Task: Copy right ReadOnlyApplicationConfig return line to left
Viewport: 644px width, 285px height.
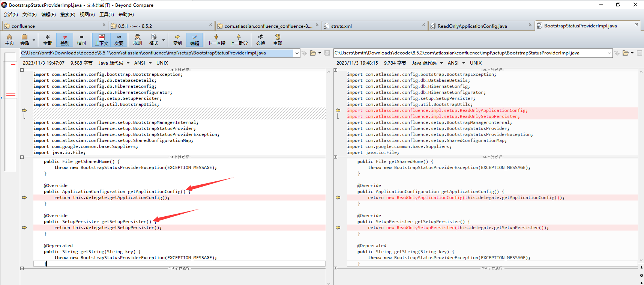Action: coord(338,198)
